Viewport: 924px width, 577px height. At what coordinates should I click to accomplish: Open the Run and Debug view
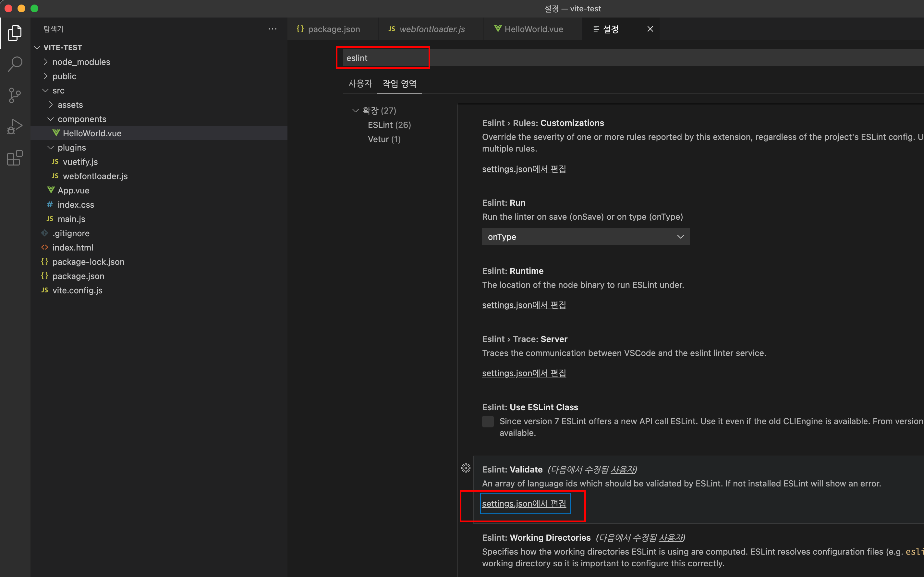[15, 126]
